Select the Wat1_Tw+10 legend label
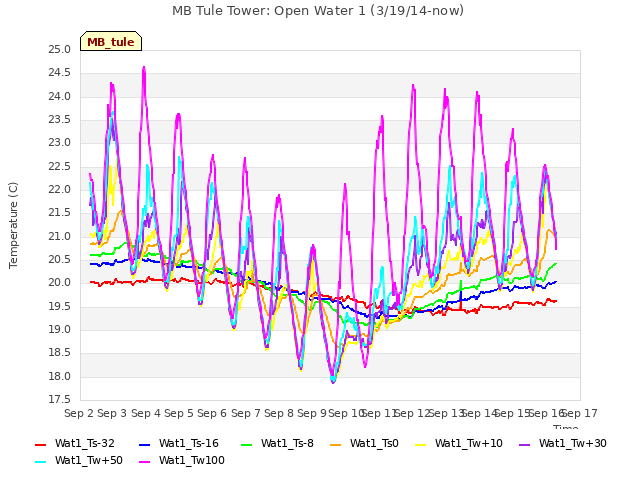The height and width of the screenshot is (480, 640). (469, 444)
